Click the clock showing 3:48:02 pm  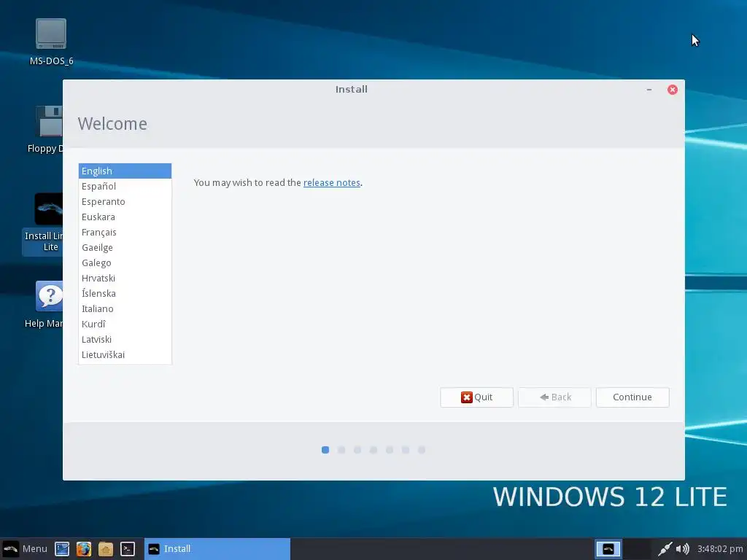click(x=720, y=549)
